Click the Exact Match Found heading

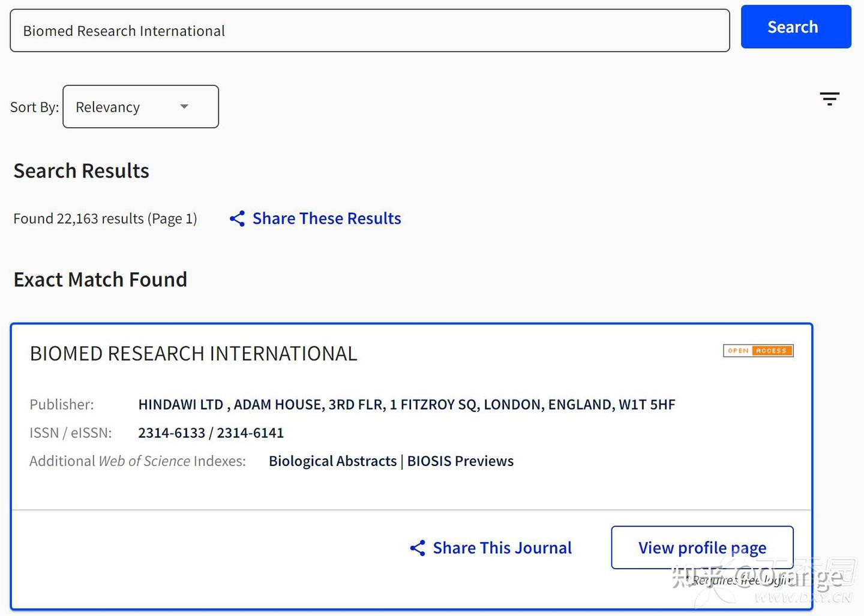tap(100, 280)
